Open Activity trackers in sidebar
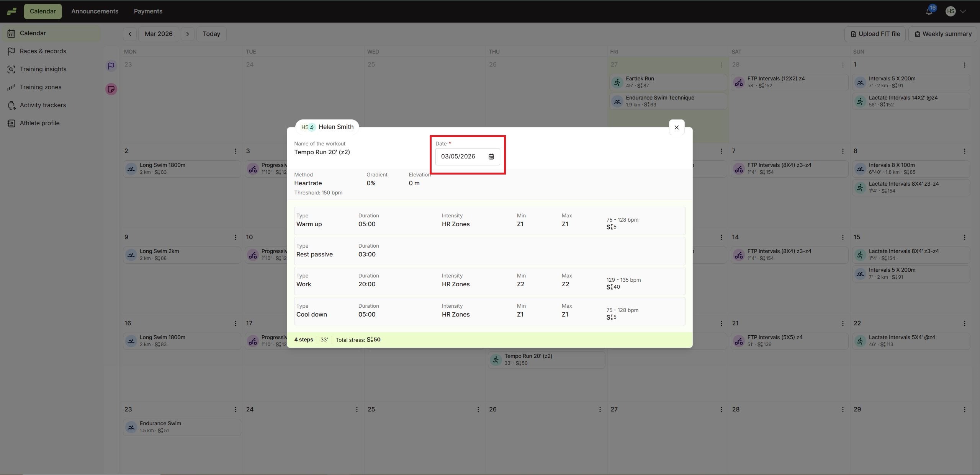Image resolution: width=980 pixels, height=475 pixels. [43, 105]
